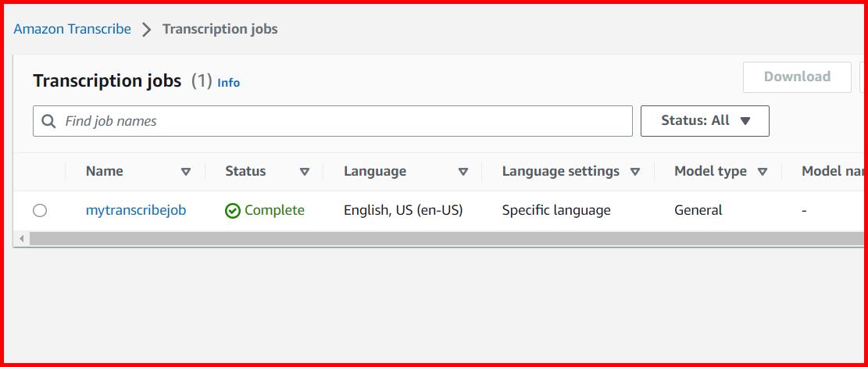Click the Name column header
The width and height of the screenshot is (868, 367).
(x=105, y=171)
